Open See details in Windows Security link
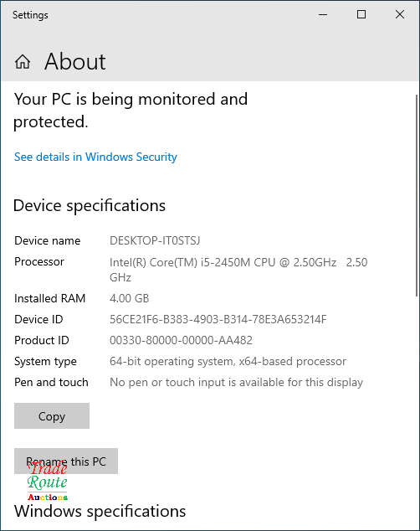420x531 pixels. 95,157
